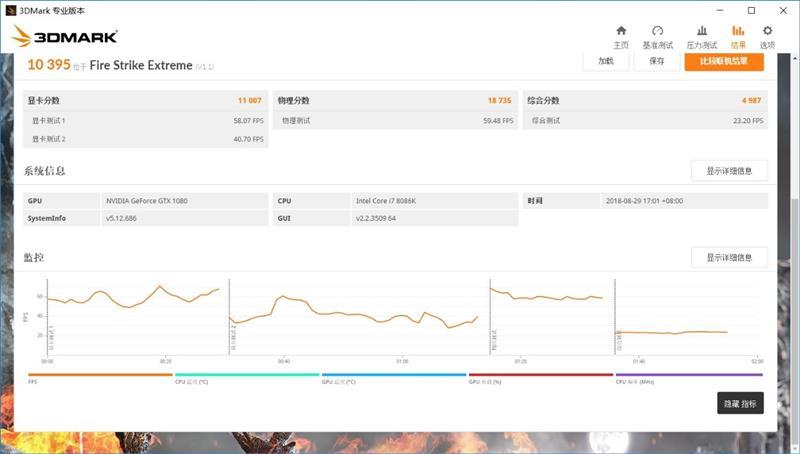Show detailed info for 监控 section

[x=729, y=258]
